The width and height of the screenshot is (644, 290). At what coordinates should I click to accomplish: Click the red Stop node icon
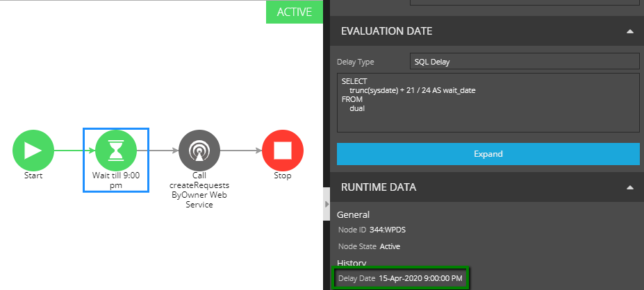pyautogui.click(x=283, y=150)
